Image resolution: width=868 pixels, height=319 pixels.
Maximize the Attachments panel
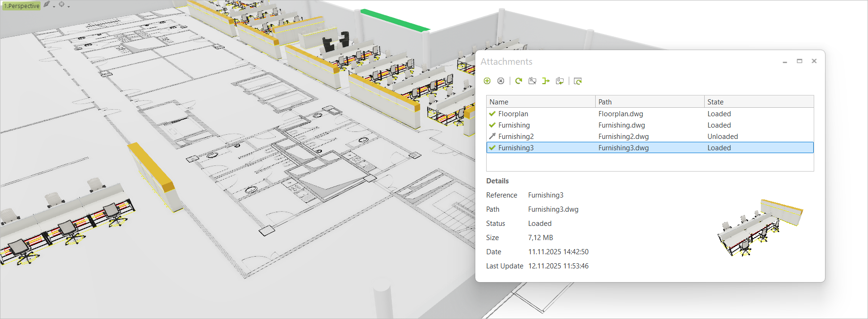[x=800, y=61]
